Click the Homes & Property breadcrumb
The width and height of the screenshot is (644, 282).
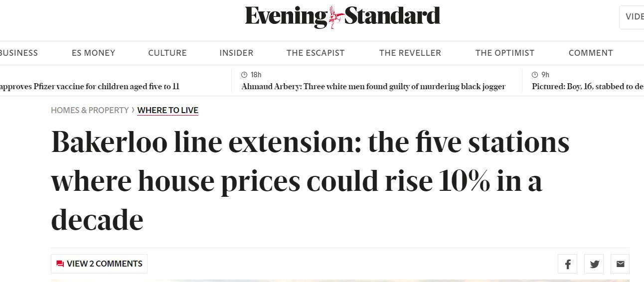[90, 110]
